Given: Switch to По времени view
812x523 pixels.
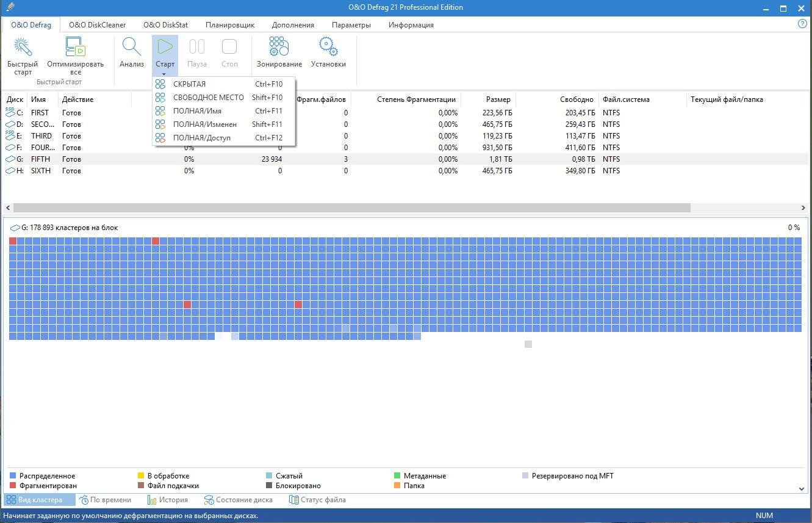Looking at the screenshot, I should point(105,500).
